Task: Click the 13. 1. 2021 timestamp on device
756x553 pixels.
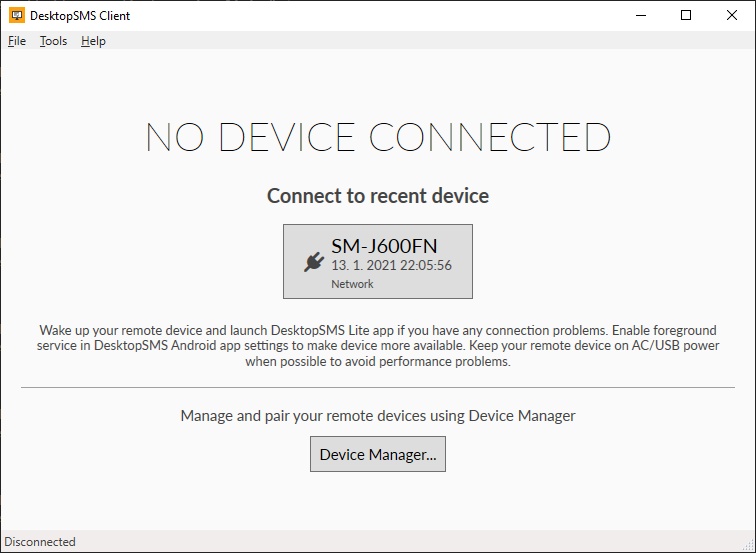Action: point(391,266)
